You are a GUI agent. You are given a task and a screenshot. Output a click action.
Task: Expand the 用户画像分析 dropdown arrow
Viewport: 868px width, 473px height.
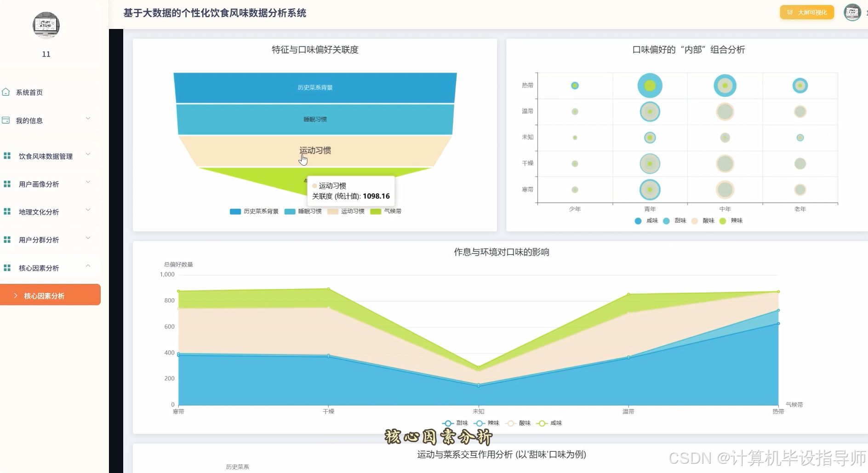88,182
